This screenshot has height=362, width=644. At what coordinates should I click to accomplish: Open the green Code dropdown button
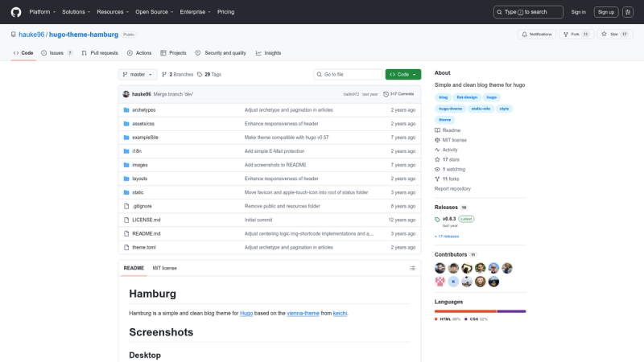tap(403, 74)
